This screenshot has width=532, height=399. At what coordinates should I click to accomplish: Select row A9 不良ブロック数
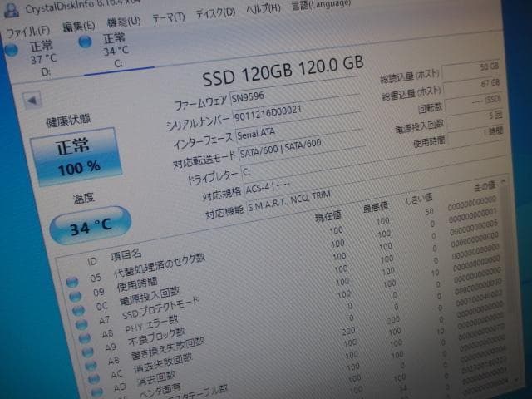293,309
